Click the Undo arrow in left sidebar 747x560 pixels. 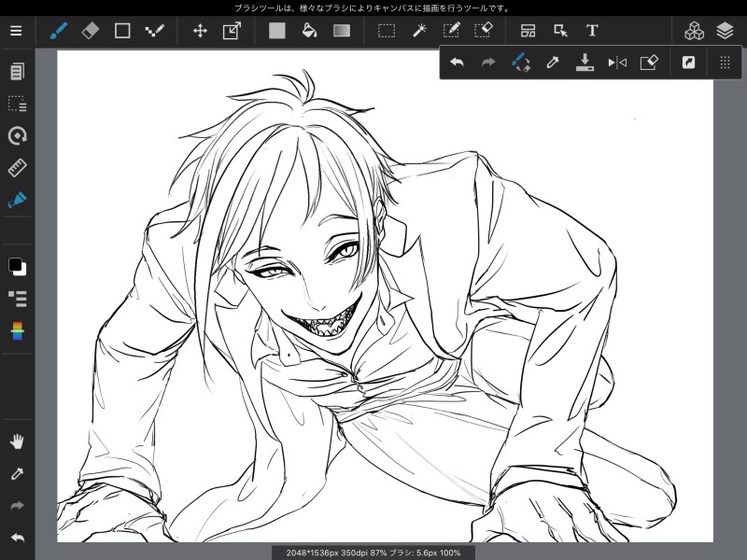pos(17,539)
